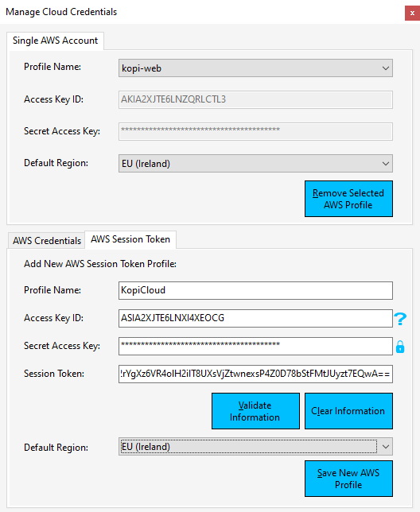Open the kopi-web Profile Name dropdown
This screenshot has width=420, height=512.
click(255, 68)
